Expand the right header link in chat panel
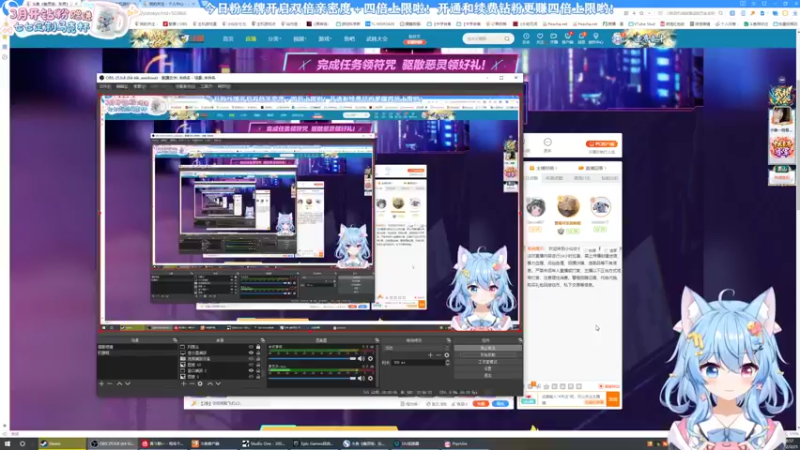Image resolution: width=800 pixels, height=450 pixels. click(x=592, y=168)
